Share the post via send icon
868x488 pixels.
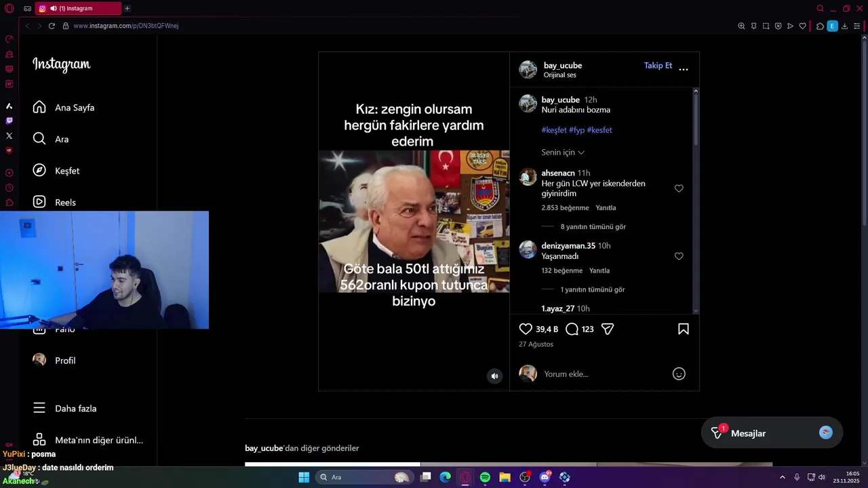[x=608, y=329]
